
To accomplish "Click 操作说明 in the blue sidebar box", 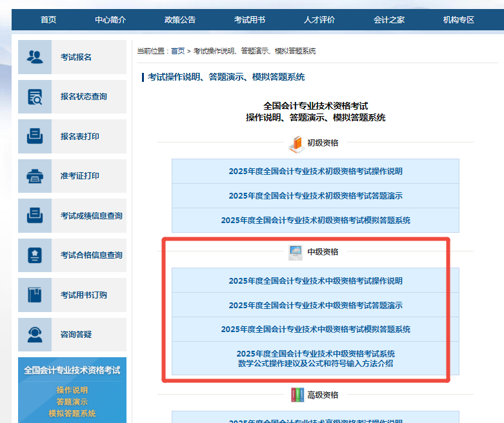I will [72, 390].
